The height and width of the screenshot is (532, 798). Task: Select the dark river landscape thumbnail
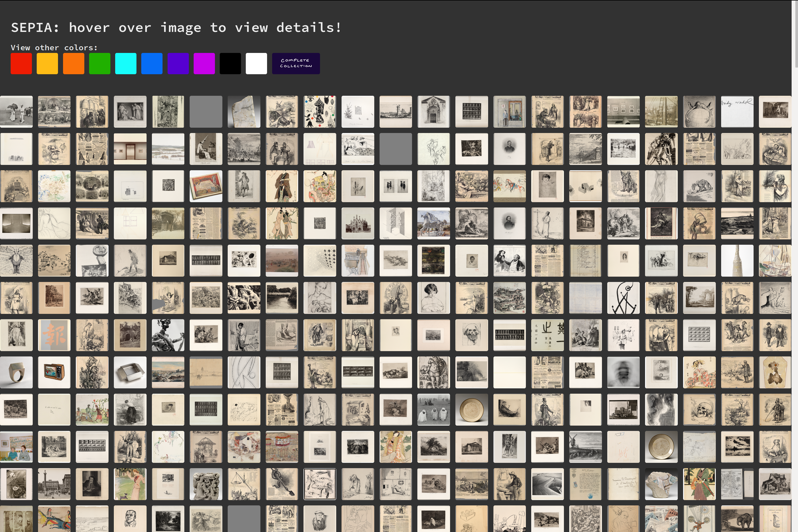coord(282,298)
